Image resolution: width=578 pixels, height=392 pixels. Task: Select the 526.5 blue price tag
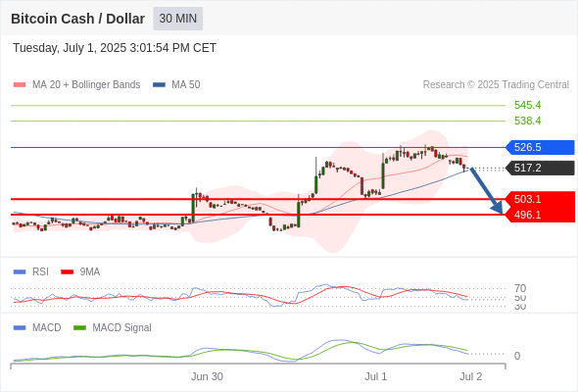point(540,148)
